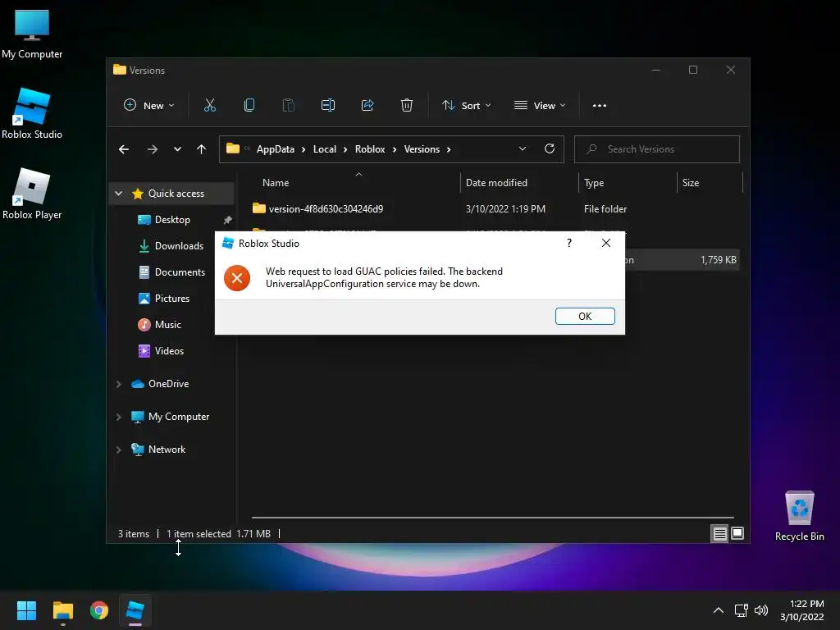Viewport: 840px width, 630px height.
Task: Open the View dropdown menu
Action: [540, 106]
